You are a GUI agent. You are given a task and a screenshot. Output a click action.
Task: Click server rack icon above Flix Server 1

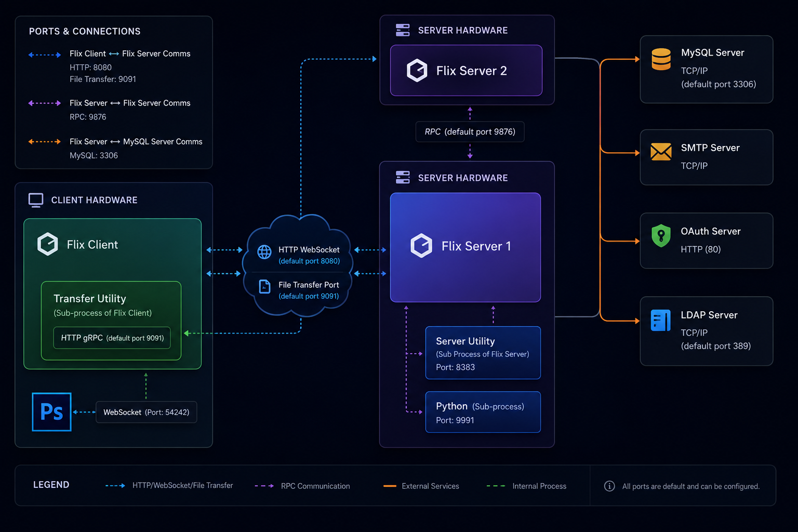pos(403,177)
